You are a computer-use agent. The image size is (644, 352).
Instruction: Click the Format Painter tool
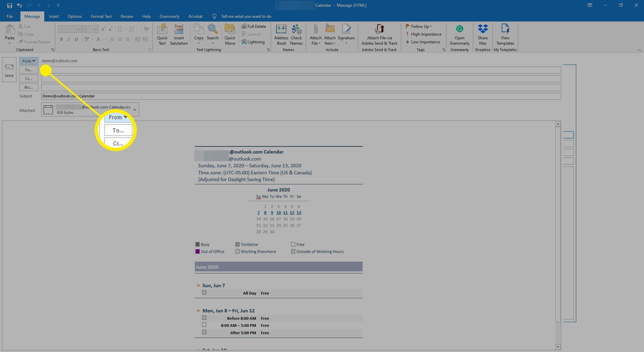[35, 42]
